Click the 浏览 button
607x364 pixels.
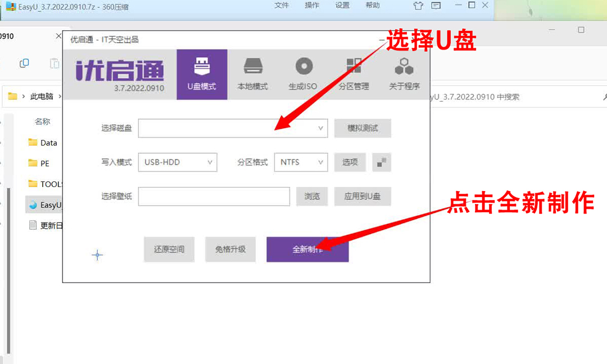tap(312, 197)
